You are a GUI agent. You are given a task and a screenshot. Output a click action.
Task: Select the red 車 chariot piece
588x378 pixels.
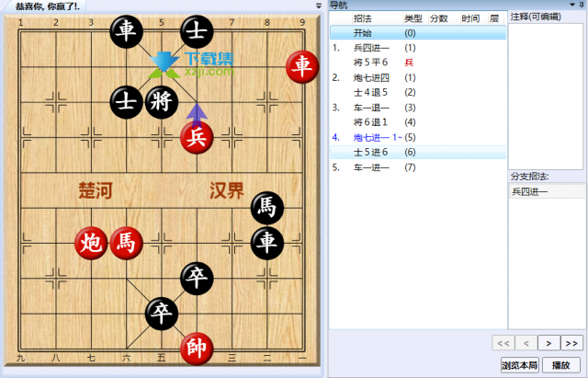(x=301, y=65)
